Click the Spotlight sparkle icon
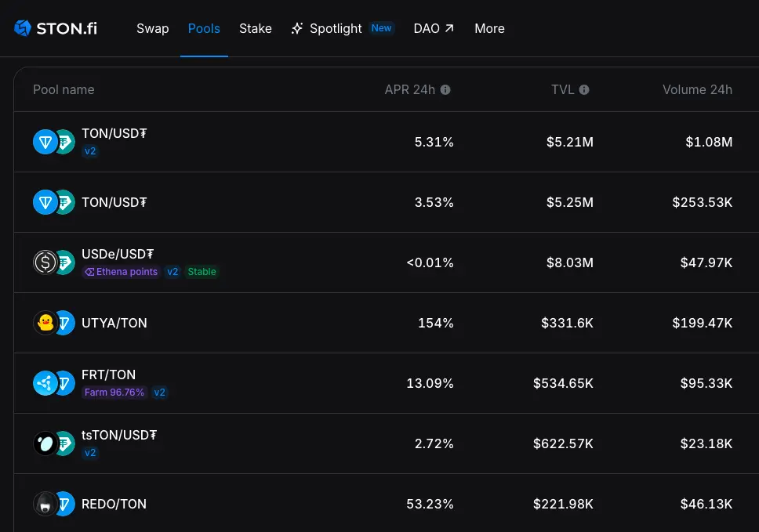The height and width of the screenshot is (532, 759). tap(297, 29)
